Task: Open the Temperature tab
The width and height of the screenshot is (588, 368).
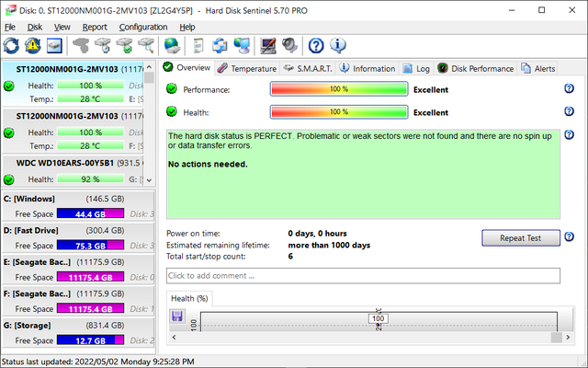Action: pyautogui.click(x=247, y=68)
